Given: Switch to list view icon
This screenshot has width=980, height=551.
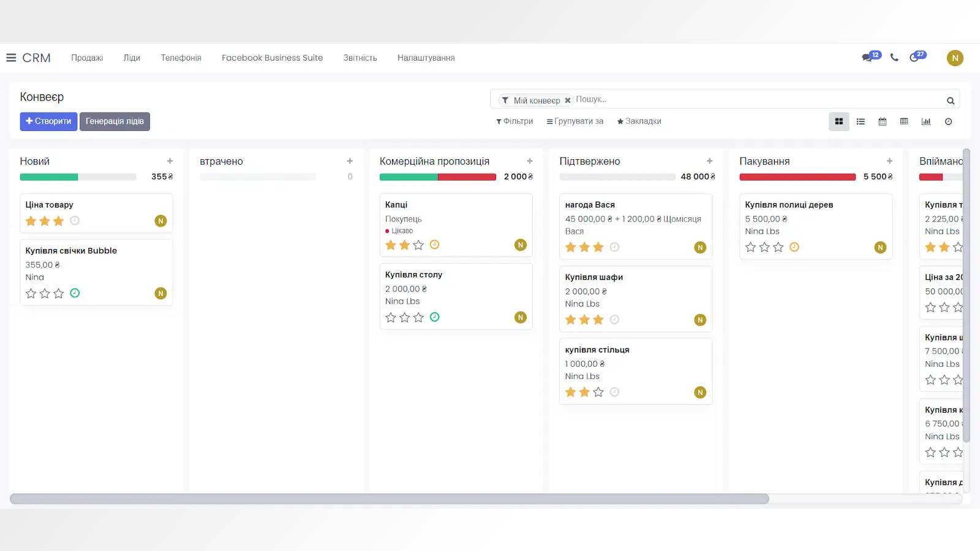Looking at the screenshot, I should 861,122.
